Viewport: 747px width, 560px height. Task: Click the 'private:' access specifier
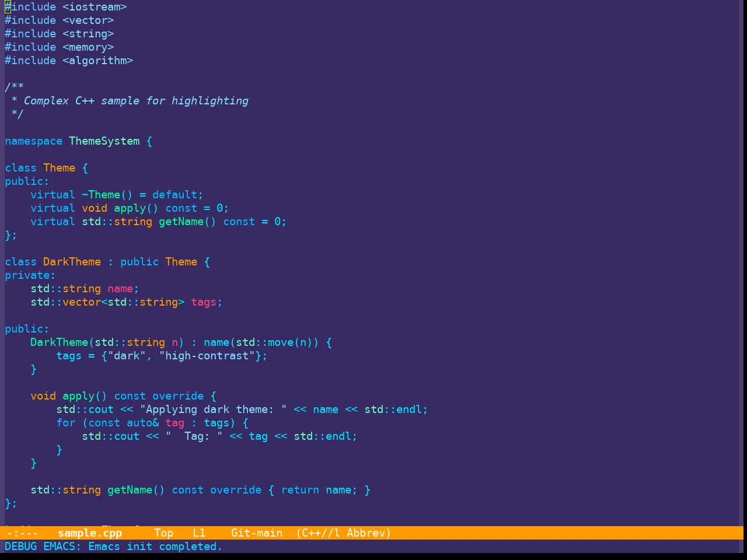pos(30,275)
